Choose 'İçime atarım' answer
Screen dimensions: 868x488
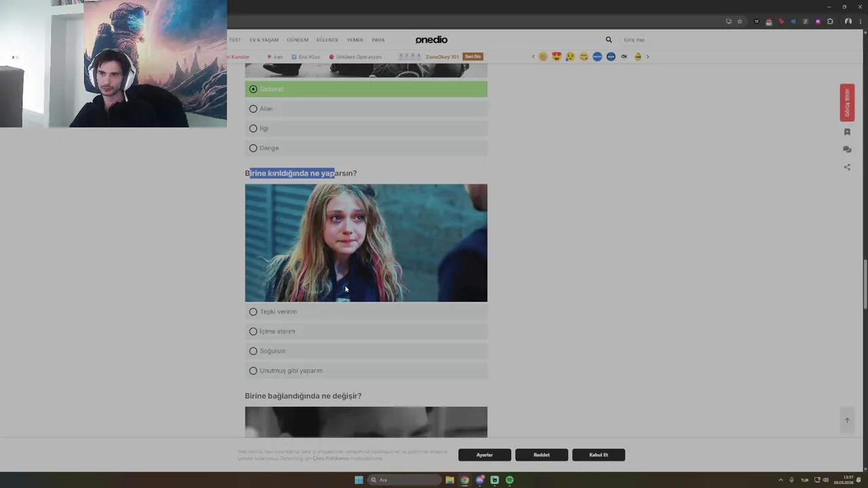[366, 331]
